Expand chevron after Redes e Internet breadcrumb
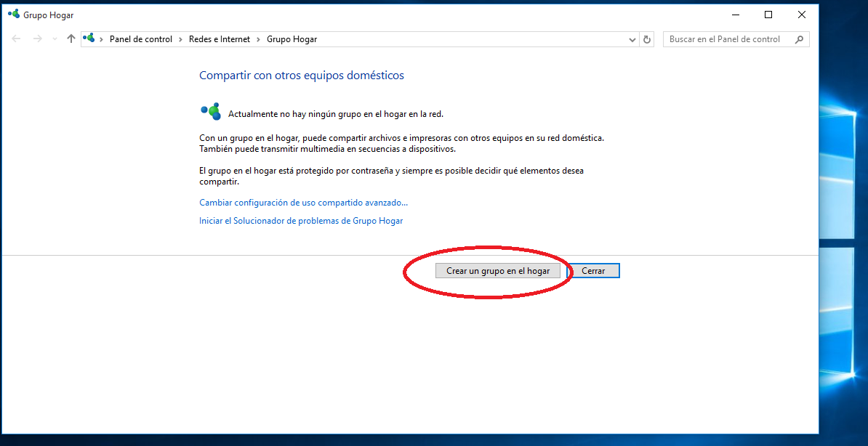 (x=258, y=39)
